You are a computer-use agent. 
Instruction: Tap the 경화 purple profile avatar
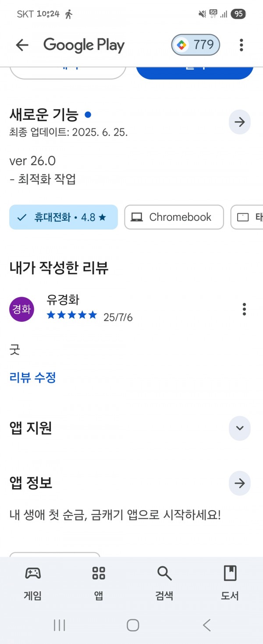pyautogui.click(x=21, y=309)
